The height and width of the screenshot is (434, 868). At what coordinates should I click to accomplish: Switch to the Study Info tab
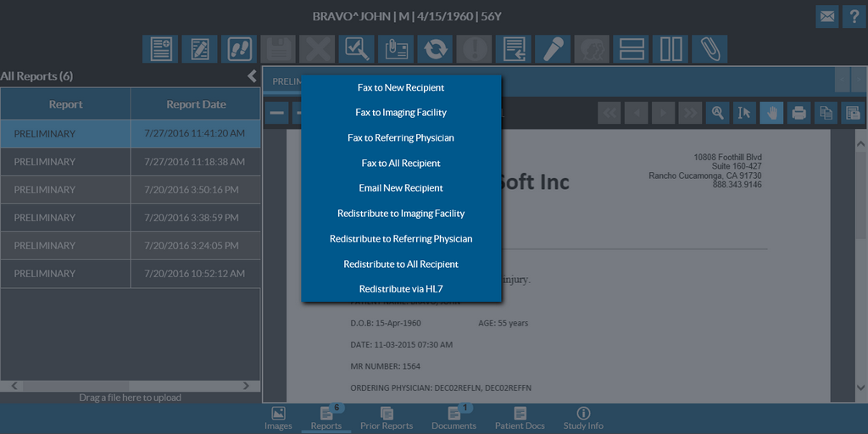click(583, 418)
